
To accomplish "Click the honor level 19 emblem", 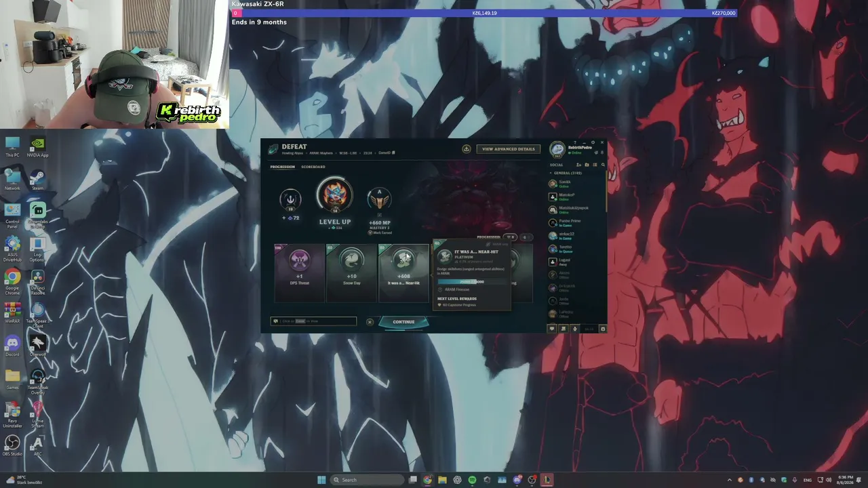I will click(x=290, y=199).
